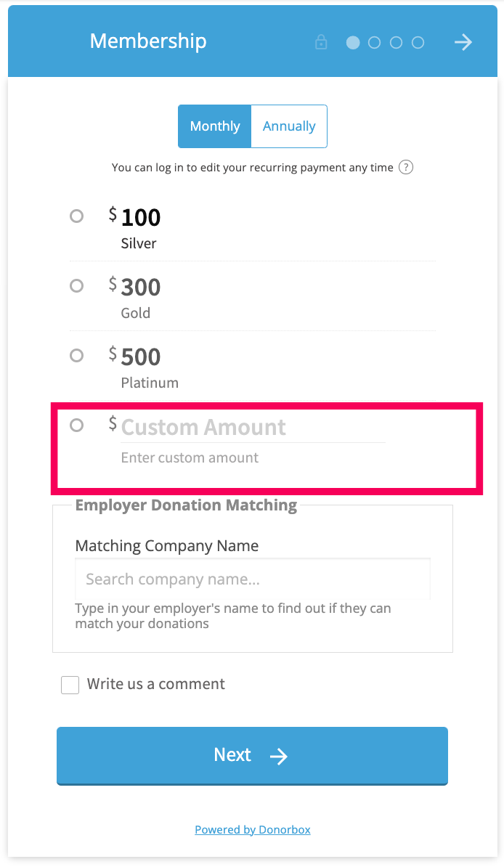Click the Gold tier label
504x867 pixels.
point(136,313)
